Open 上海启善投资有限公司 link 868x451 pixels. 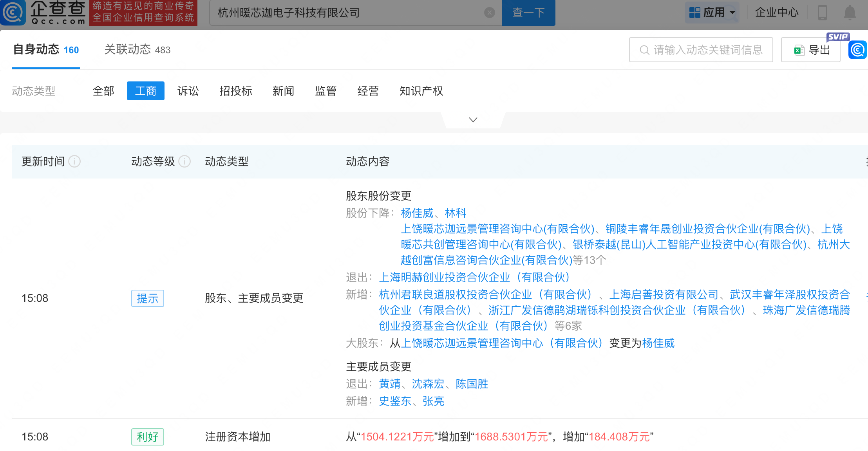(x=664, y=294)
